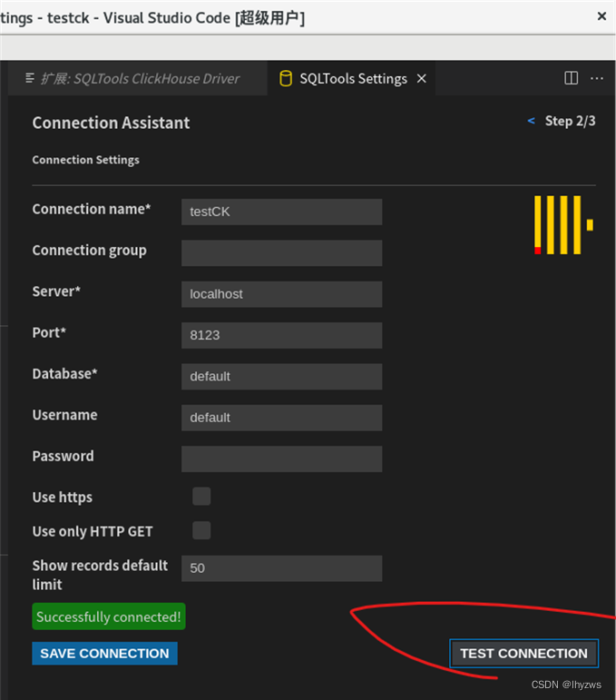
Task: Toggle the Use https checkbox
Action: click(201, 497)
